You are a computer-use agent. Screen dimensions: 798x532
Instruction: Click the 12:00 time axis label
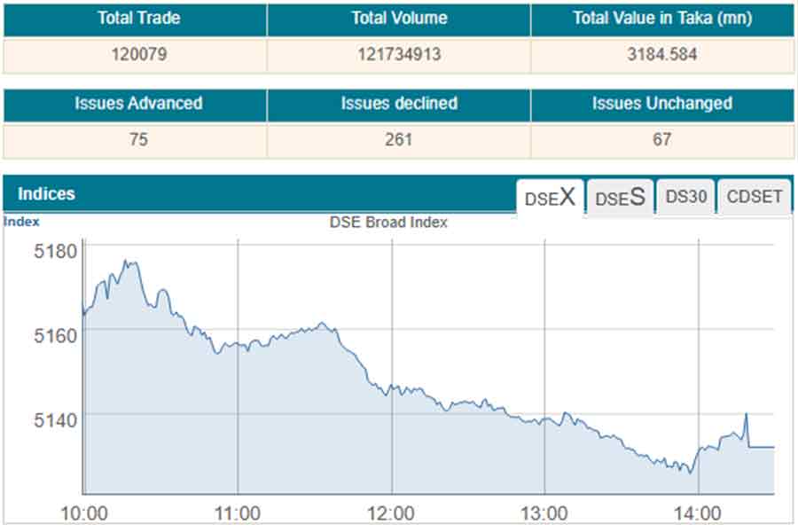[x=391, y=513]
